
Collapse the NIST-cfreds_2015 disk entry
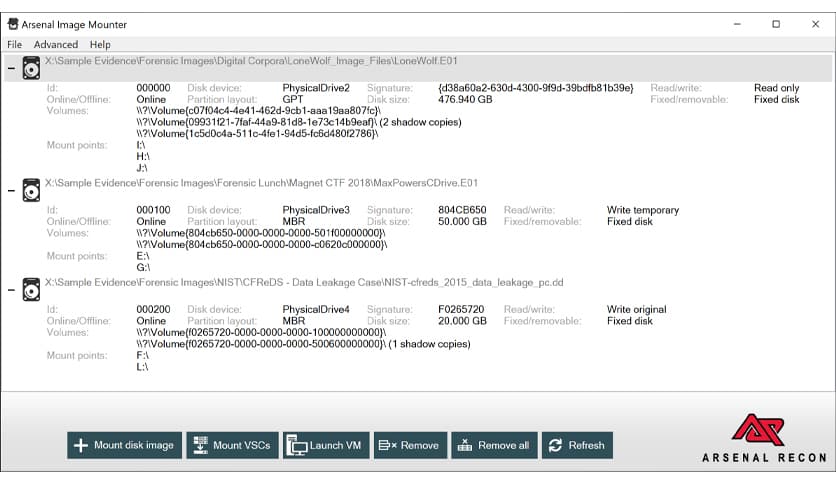[x=11, y=290]
